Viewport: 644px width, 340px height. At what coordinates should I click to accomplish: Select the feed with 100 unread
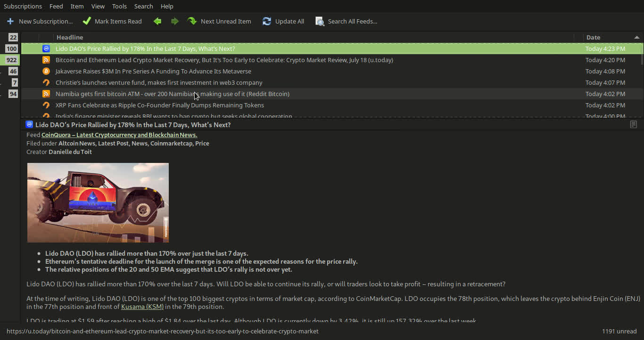[x=12, y=49]
